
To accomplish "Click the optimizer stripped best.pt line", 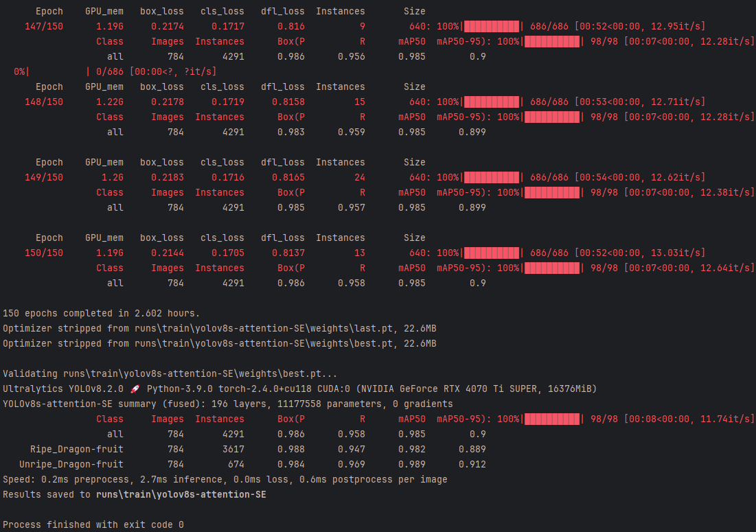I will [219, 344].
